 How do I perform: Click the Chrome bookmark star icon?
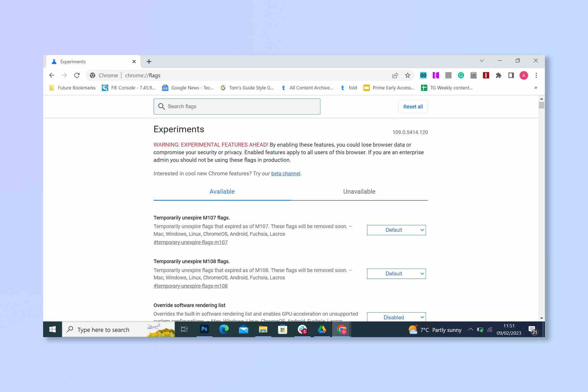(407, 75)
